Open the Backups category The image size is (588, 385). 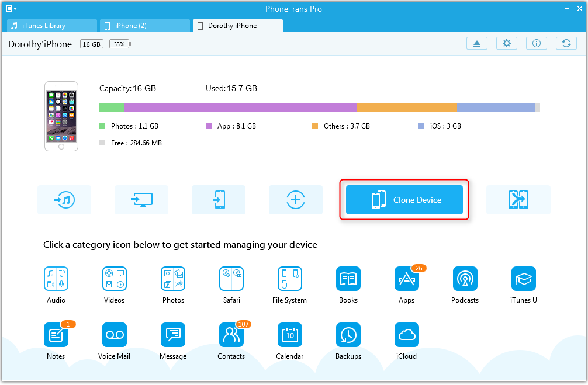pos(348,335)
